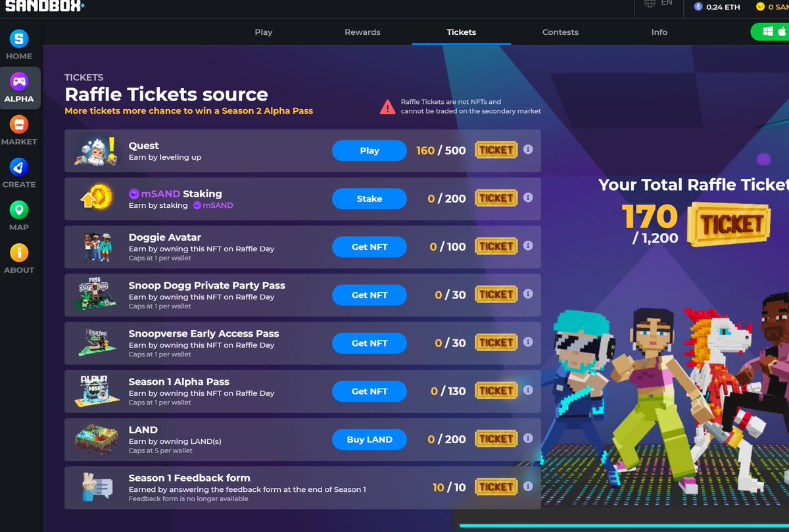Click the Season 1 Alpha Pass thumbnail
This screenshot has width=789, height=532.
click(98, 391)
